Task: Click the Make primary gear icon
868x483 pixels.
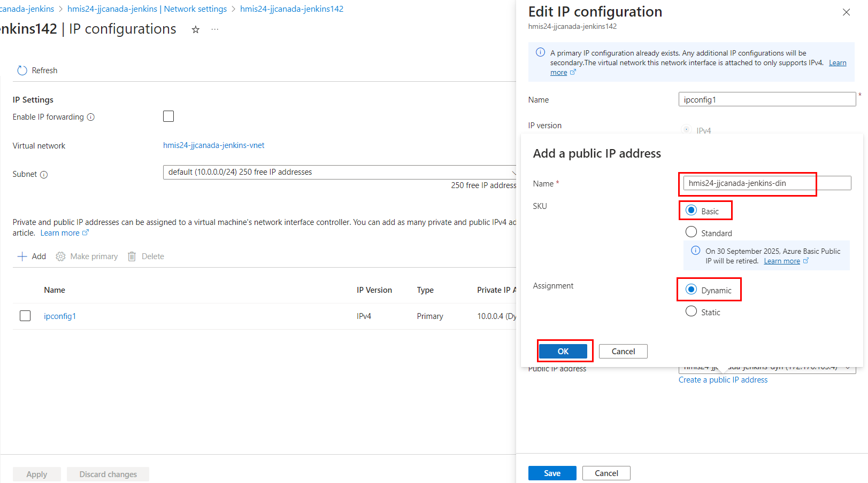Action: click(61, 256)
